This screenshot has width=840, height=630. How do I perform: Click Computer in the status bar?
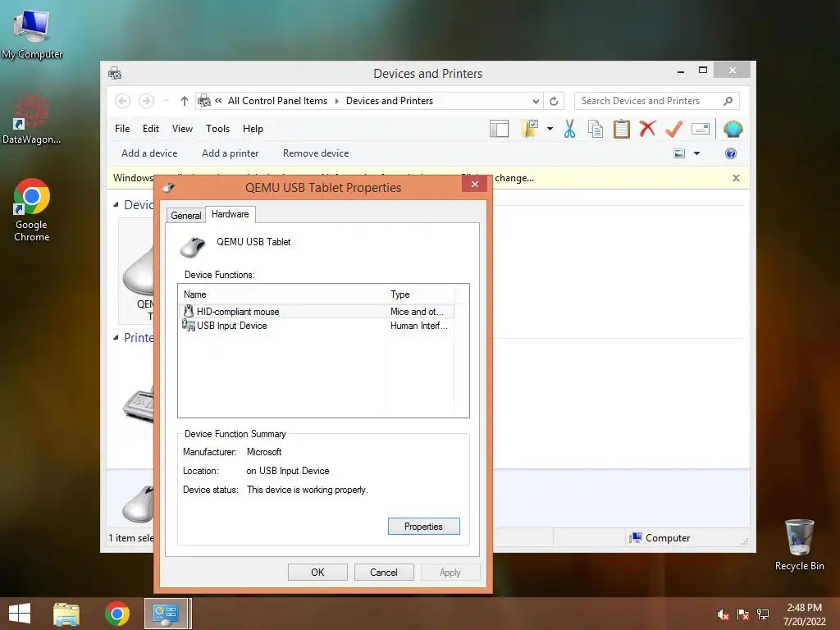click(660, 538)
